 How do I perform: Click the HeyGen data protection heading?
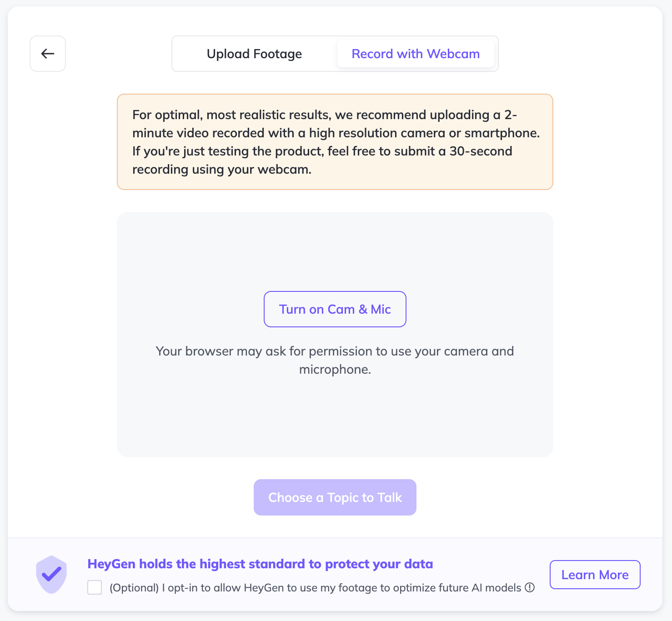(x=260, y=564)
